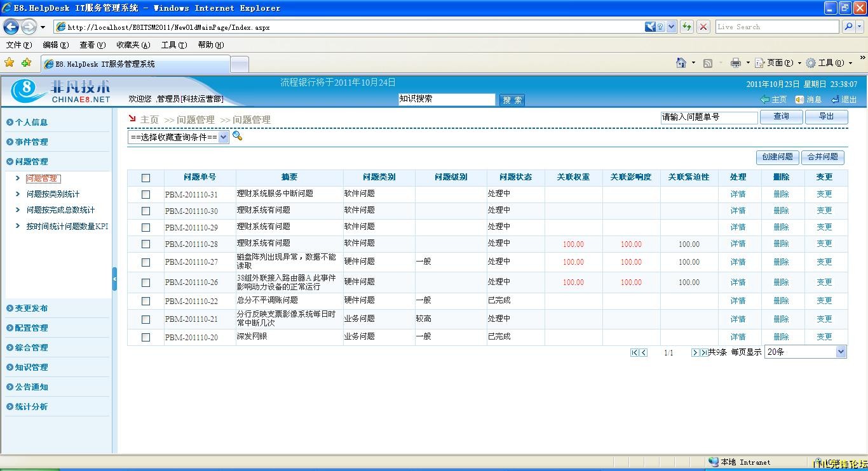Open the 20条 per-page display dropdown
The width and height of the screenshot is (868, 471).
(x=806, y=352)
